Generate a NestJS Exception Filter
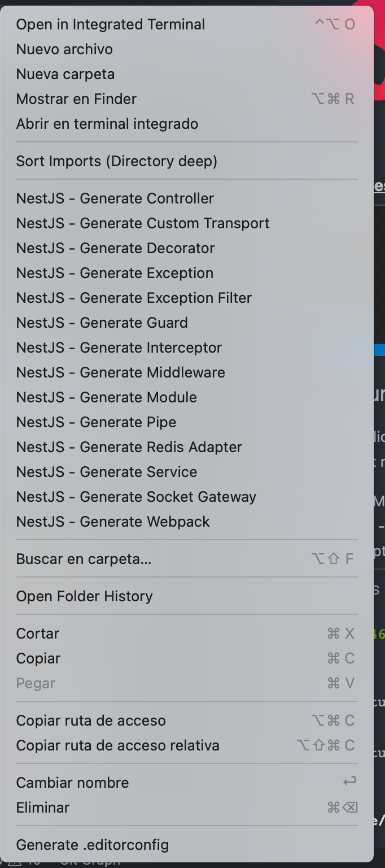This screenshot has height=868, width=385. (x=134, y=297)
